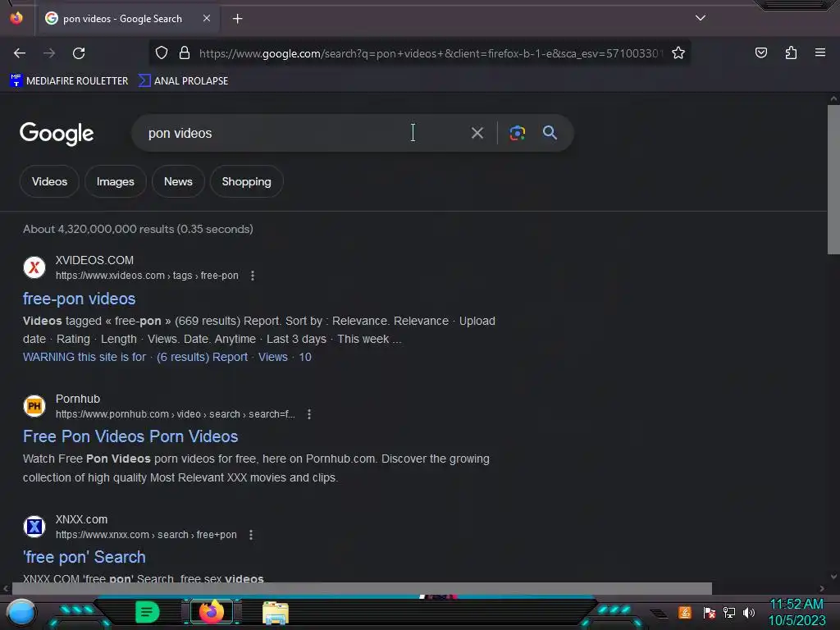Save page to Pocket

click(760, 53)
